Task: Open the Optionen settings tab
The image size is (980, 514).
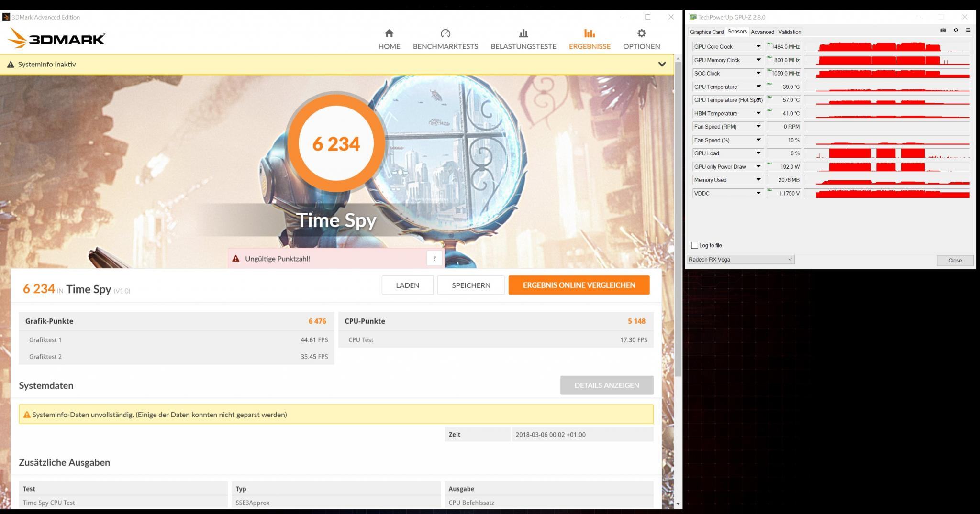Action: pyautogui.click(x=641, y=39)
